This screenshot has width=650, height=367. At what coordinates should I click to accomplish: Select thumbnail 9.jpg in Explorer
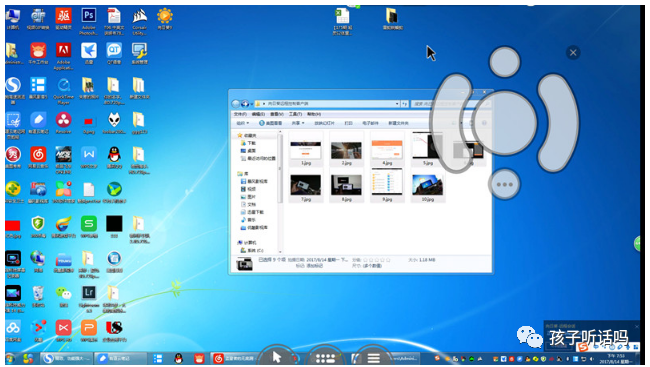(x=387, y=186)
